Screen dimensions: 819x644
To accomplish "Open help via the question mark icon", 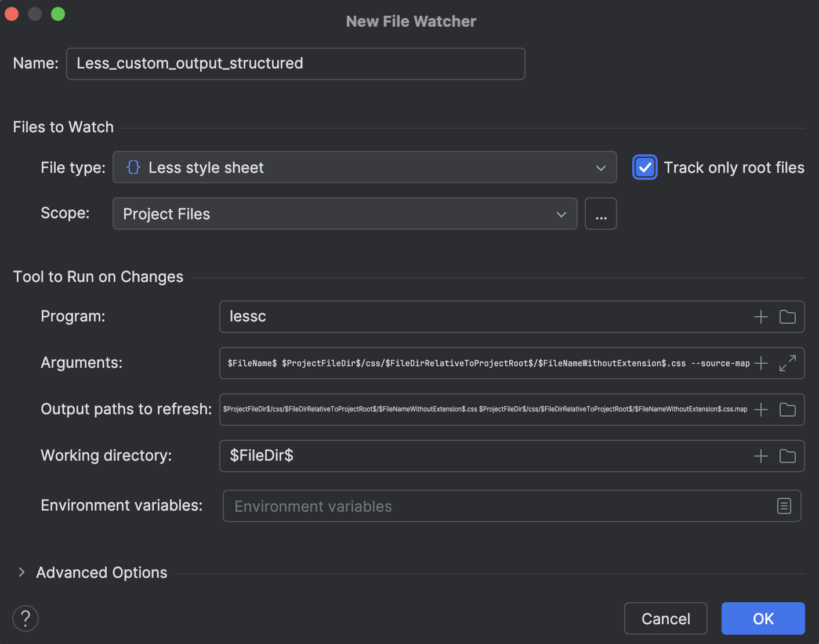I will point(25,618).
